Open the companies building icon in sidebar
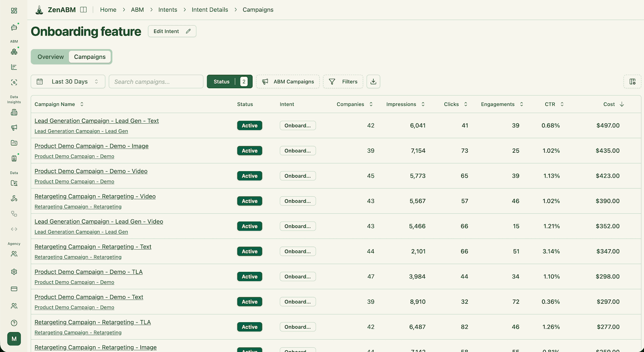This screenshot has height=352, width=644. point(14,112)
